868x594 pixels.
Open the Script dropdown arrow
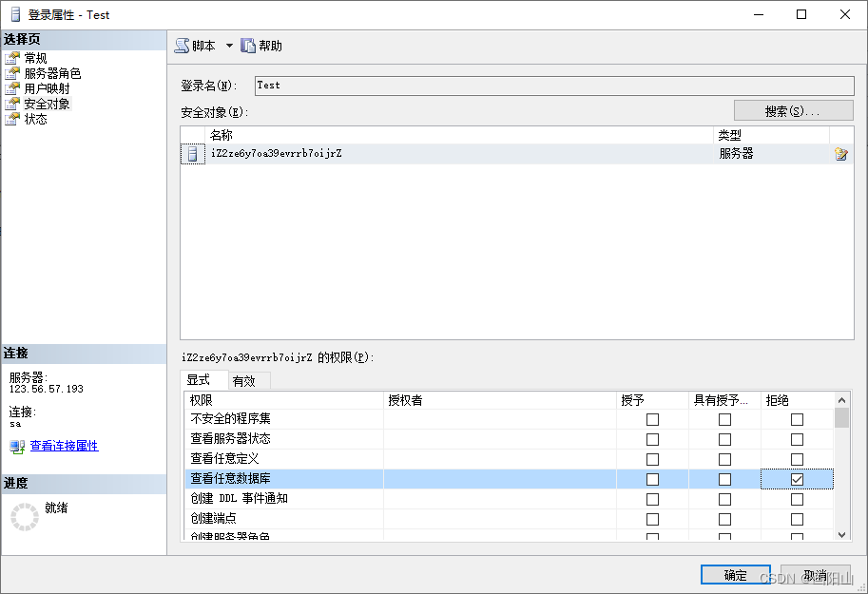tap(229, 46)
